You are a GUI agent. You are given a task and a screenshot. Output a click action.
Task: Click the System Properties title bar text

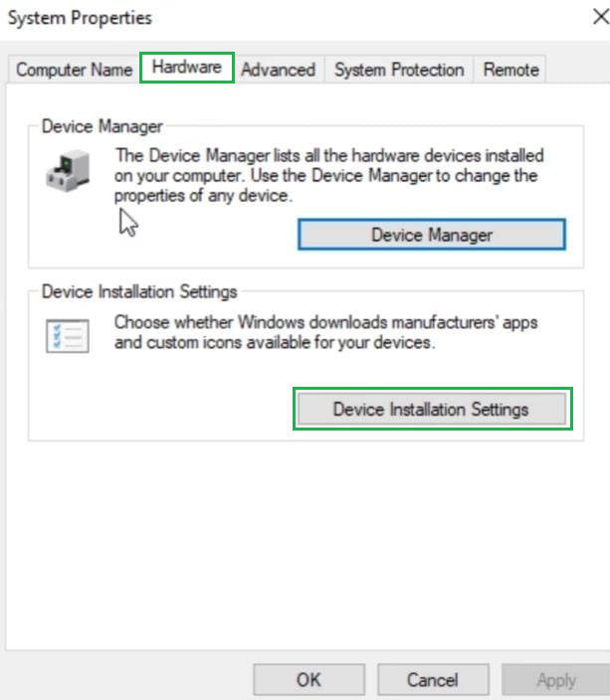pyautogui.click(x=80, y=18)
